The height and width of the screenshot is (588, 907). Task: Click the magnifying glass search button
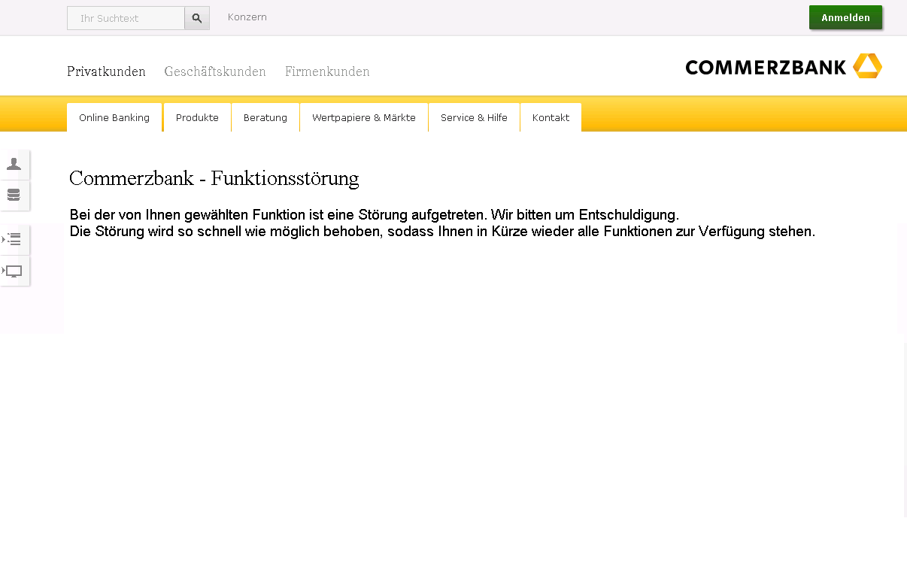pos(197,18)
